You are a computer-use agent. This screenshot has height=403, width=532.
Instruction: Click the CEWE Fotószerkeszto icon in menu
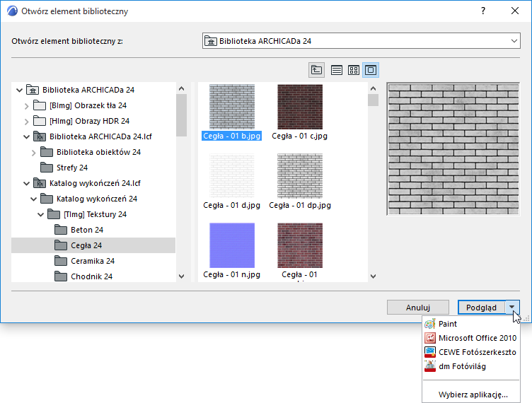(x=430, y=353)
